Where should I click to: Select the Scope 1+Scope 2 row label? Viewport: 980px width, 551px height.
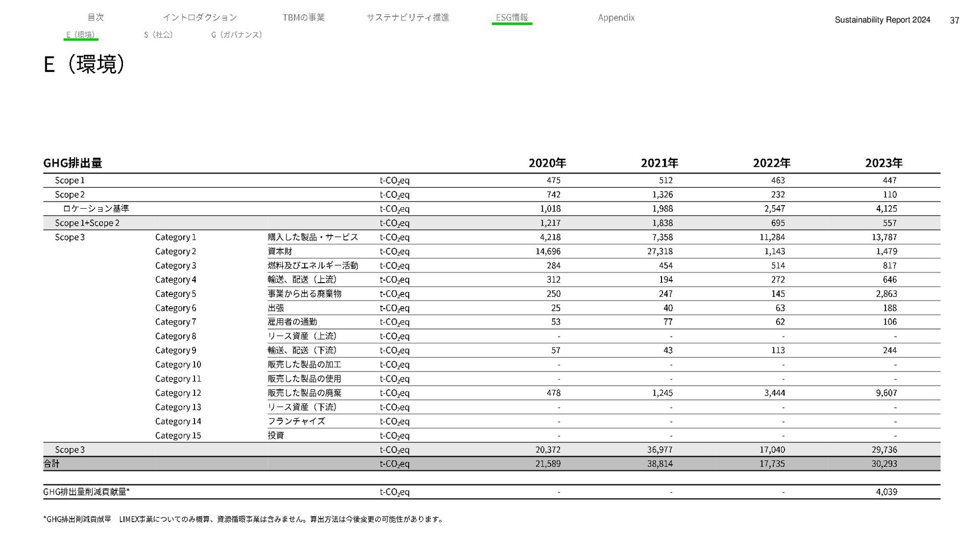pos(87,223)
